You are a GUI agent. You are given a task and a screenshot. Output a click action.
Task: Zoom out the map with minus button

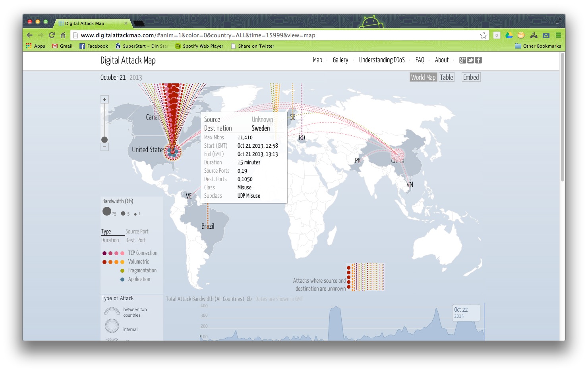[104, 147]
